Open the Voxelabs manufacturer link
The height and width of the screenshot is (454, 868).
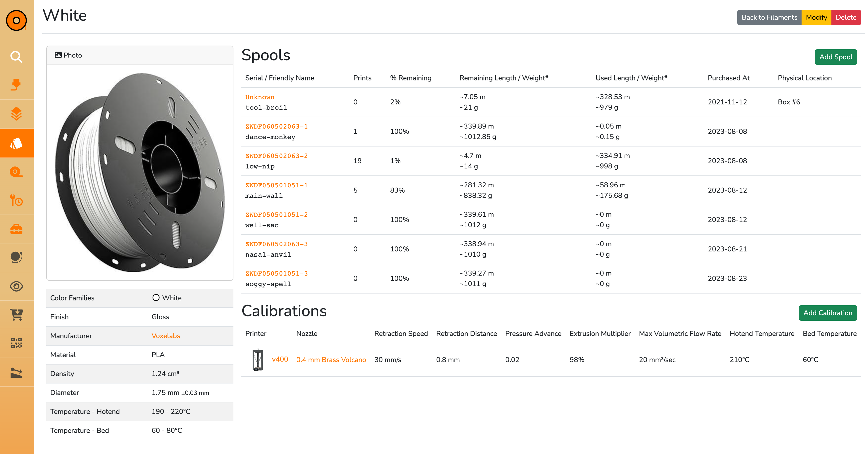click(x=165, y=336)
